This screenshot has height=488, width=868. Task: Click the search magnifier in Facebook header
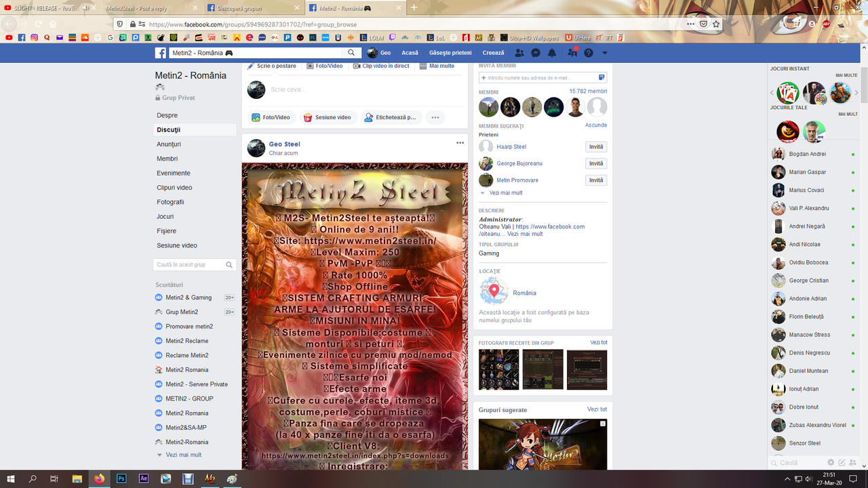[x=351, y=53]
